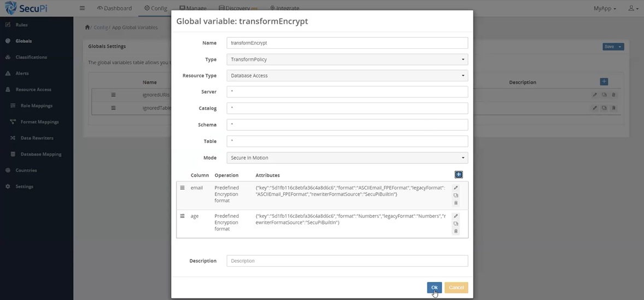Click the ignoredURIs row drag handle

click(x=113, y=95)
